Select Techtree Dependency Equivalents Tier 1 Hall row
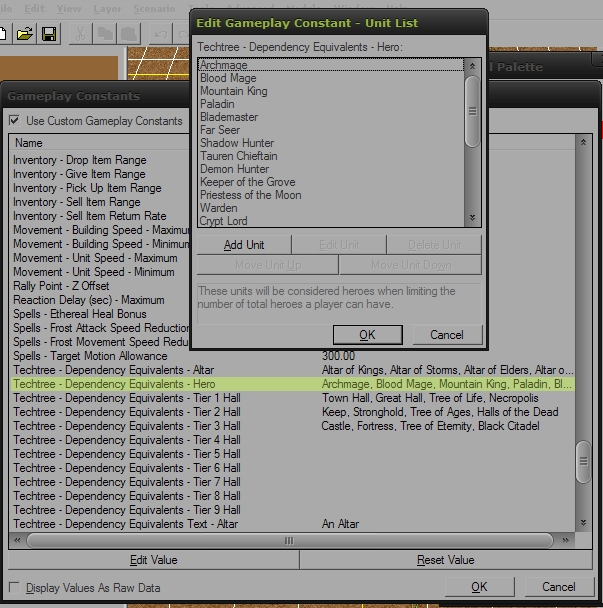 point(292,398)
